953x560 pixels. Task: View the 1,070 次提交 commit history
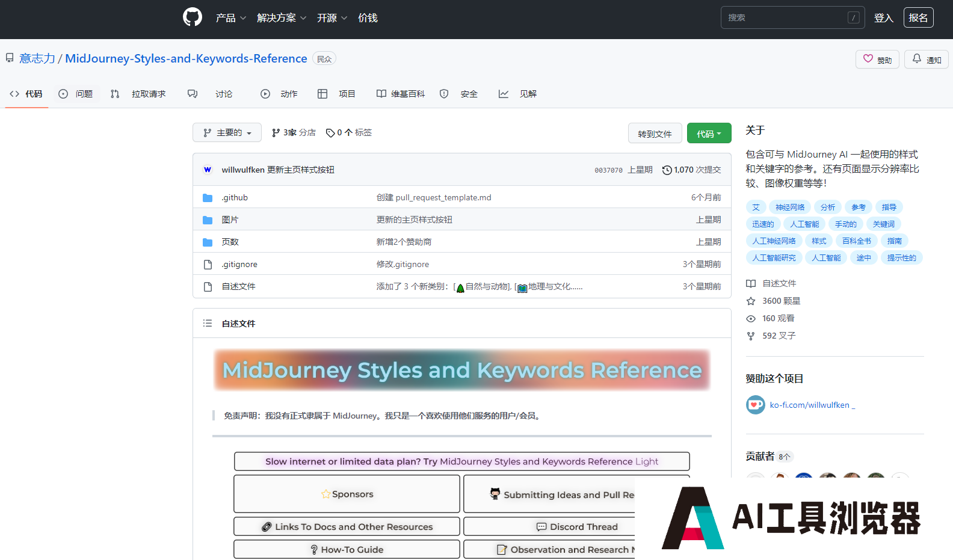pos(692,170)
